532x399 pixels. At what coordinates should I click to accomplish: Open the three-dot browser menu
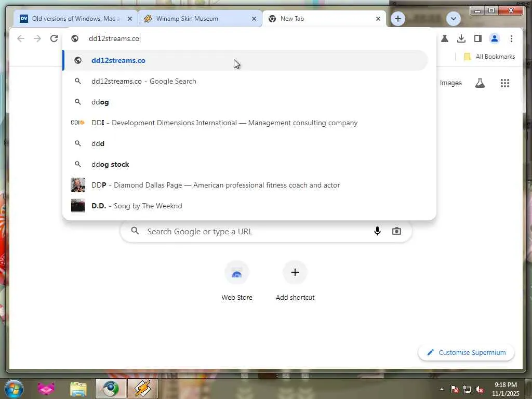(x=511, y=38)
